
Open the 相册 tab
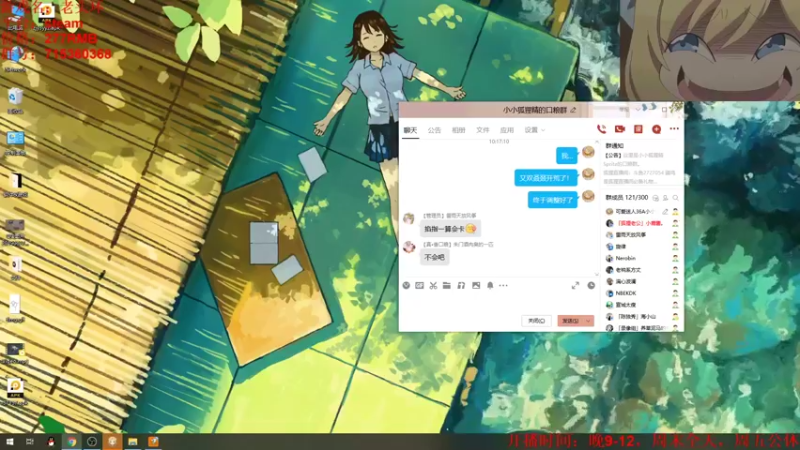point(458,131)
